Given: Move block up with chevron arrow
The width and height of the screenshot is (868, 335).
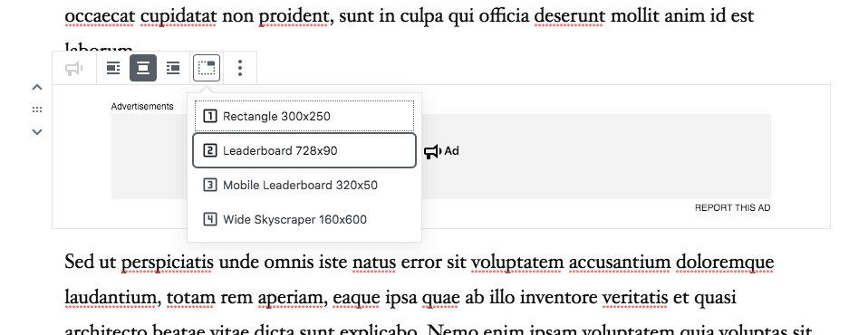Looking at the screenshot, I should pos(37,87).
